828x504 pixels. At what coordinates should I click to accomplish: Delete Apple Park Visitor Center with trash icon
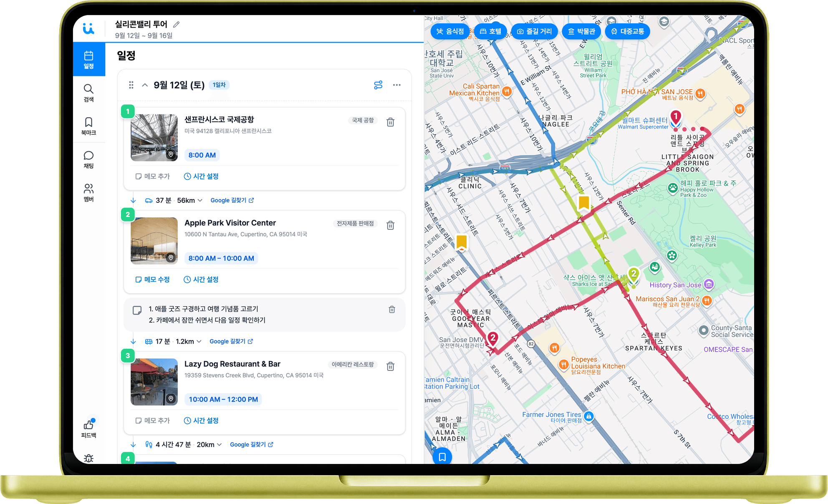[391, 225]
